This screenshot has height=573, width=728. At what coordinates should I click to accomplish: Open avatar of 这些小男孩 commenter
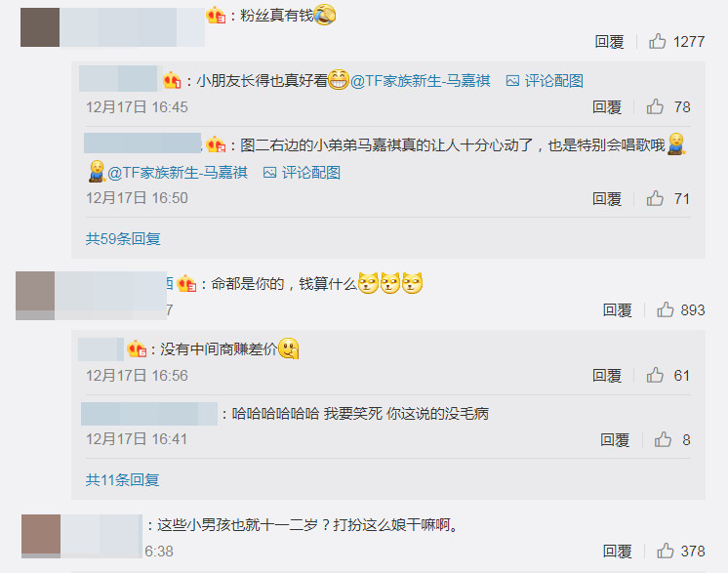coord(41,536)
